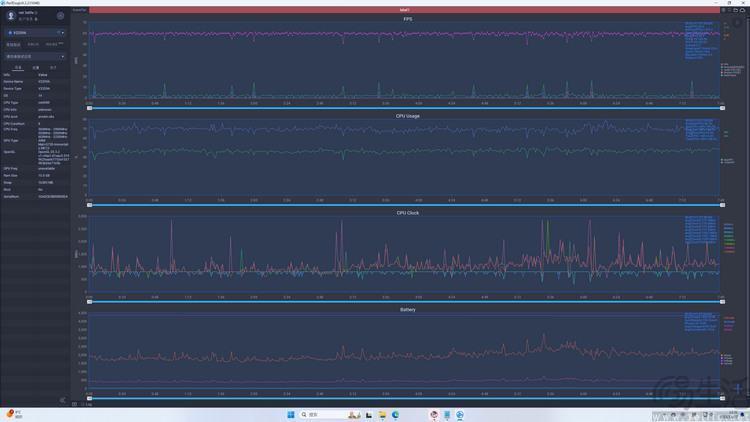Click the round button beside the username
Screen dimensions: 750x422
[60, 16]
